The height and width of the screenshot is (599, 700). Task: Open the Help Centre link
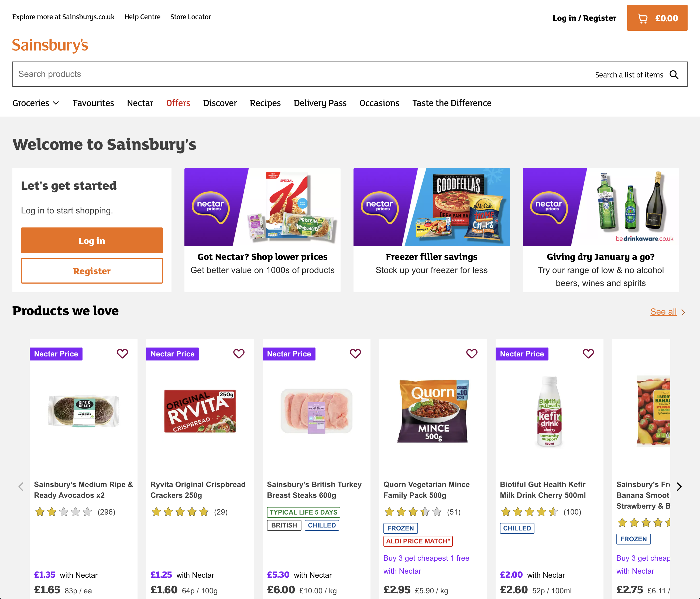point(142,17)
